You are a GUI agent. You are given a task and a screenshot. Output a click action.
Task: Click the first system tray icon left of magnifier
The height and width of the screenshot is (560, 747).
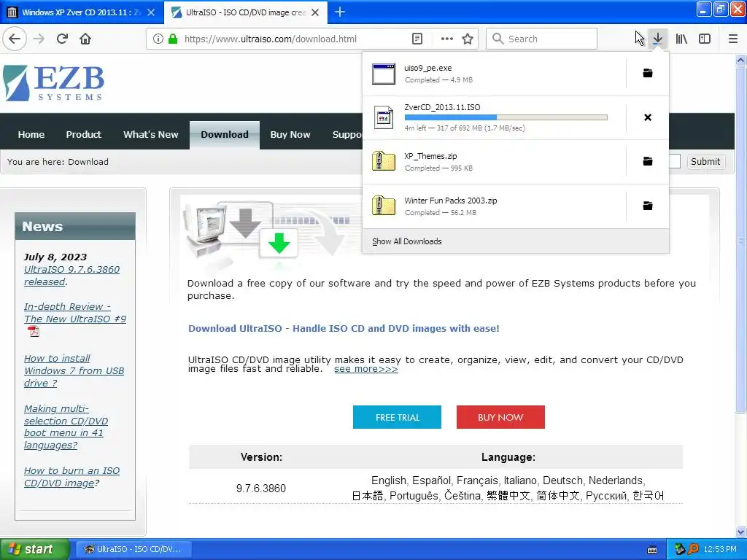click(680, 549)
